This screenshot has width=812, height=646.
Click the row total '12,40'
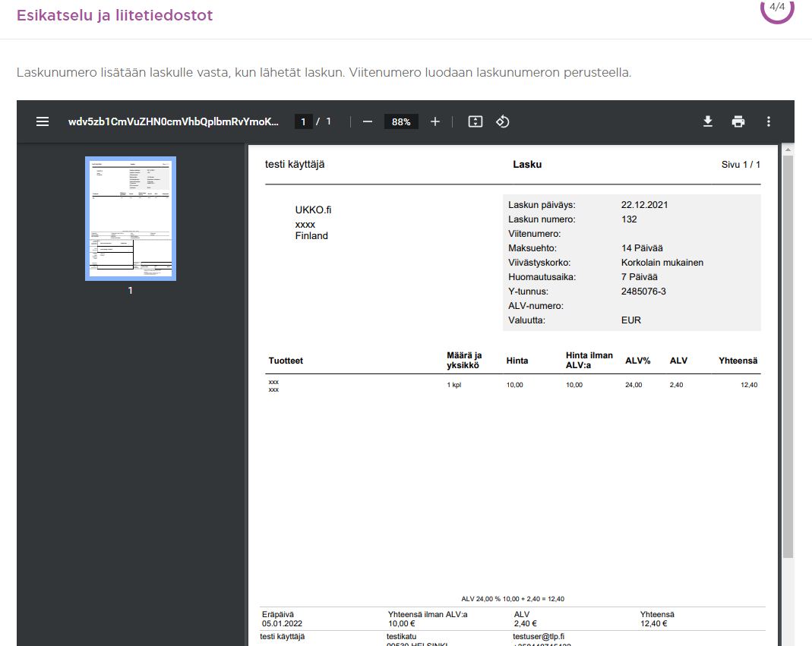[x=750, y=385]
